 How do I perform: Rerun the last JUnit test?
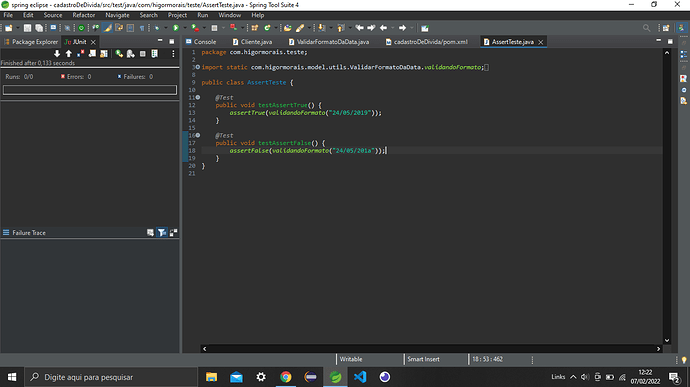[x=119, y=54]
